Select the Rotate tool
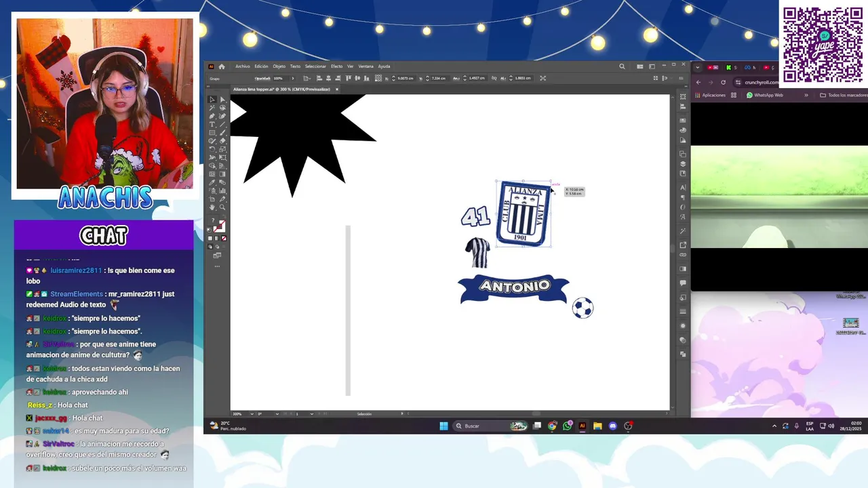 click(x=212, y=149)
